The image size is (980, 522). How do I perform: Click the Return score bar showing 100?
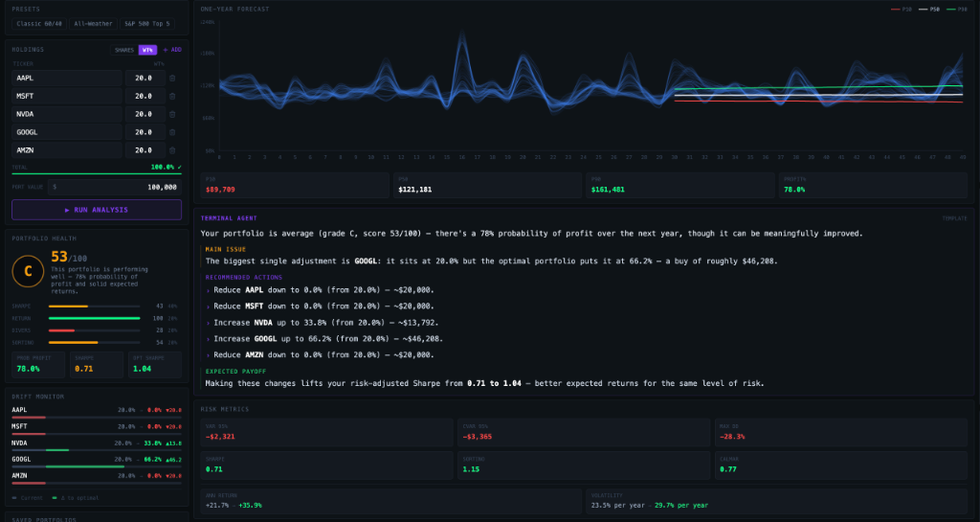point(95,318)
